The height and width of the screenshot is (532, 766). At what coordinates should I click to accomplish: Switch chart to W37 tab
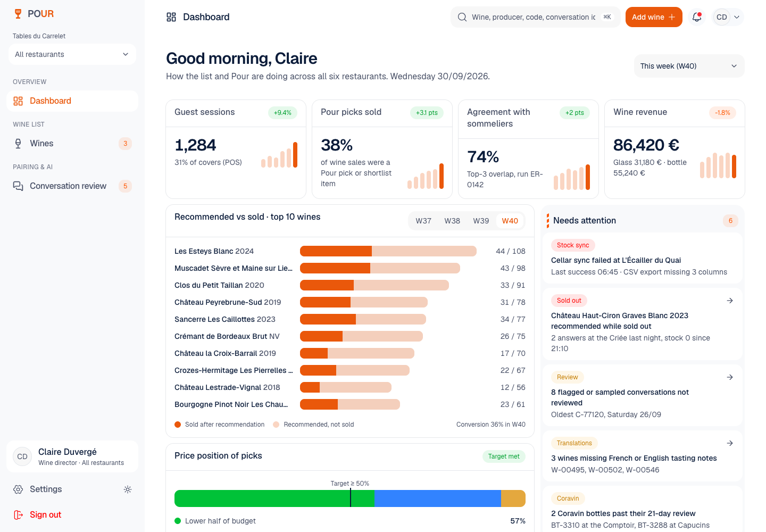pos(423,221)
